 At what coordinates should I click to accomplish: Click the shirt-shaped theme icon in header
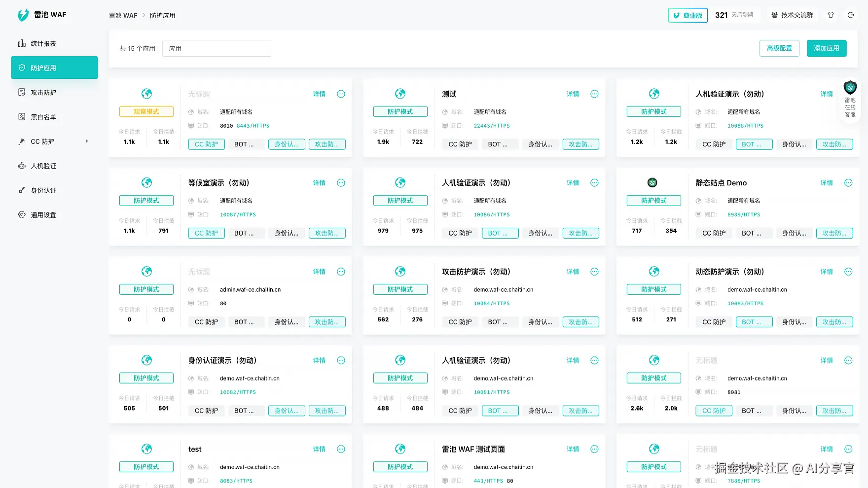point(831,15)
